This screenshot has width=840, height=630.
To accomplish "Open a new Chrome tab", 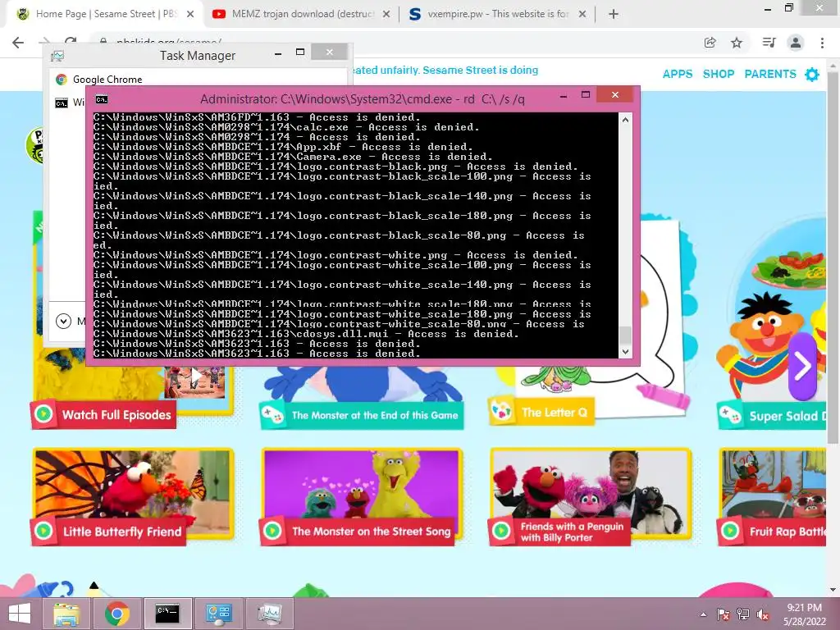I will (x=614, y=14).
